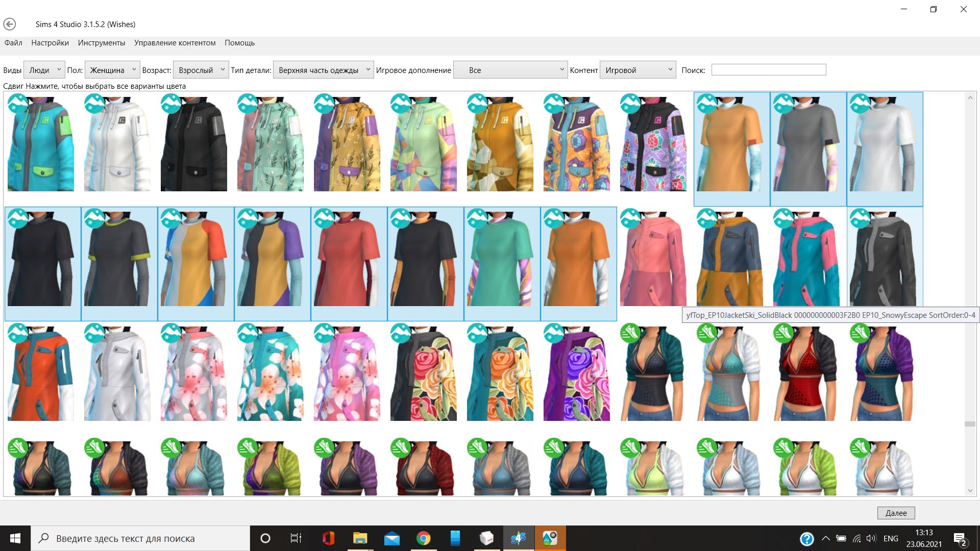Screen dimensions: 980x551
Task: Open Sims 4 Studio taskbar icon
Action: pyautogui.click(x=518, y=538)
